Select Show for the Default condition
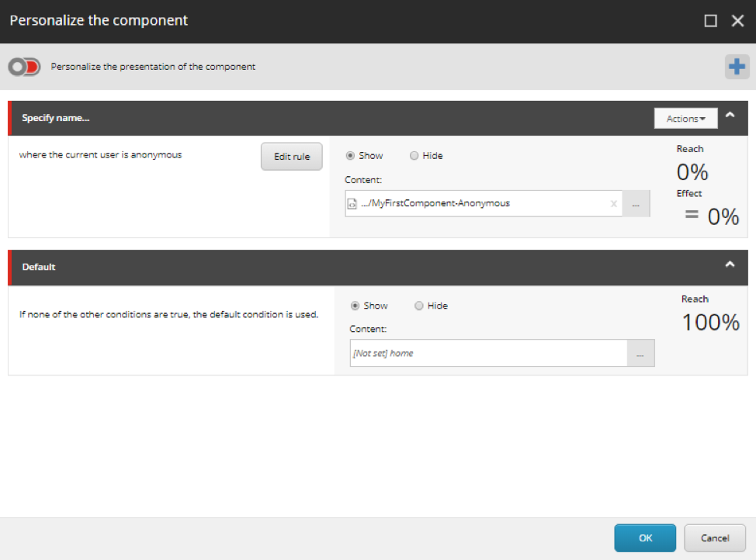756x560 pixels. (355, 306)
